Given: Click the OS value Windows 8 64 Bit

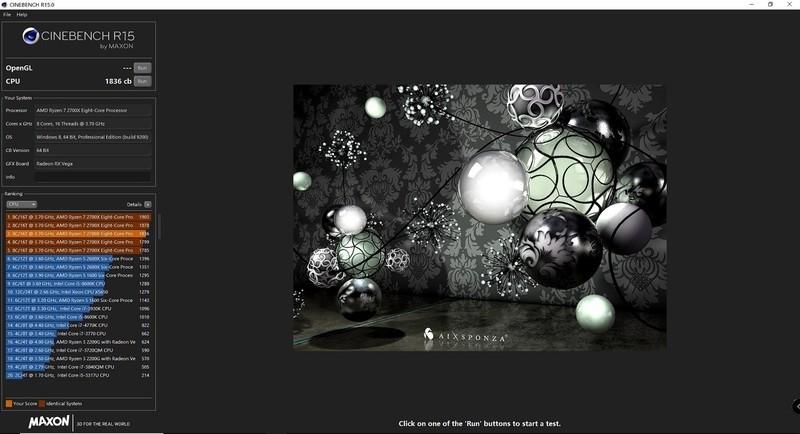Looking at the screenshot, I should click(93, 137).
